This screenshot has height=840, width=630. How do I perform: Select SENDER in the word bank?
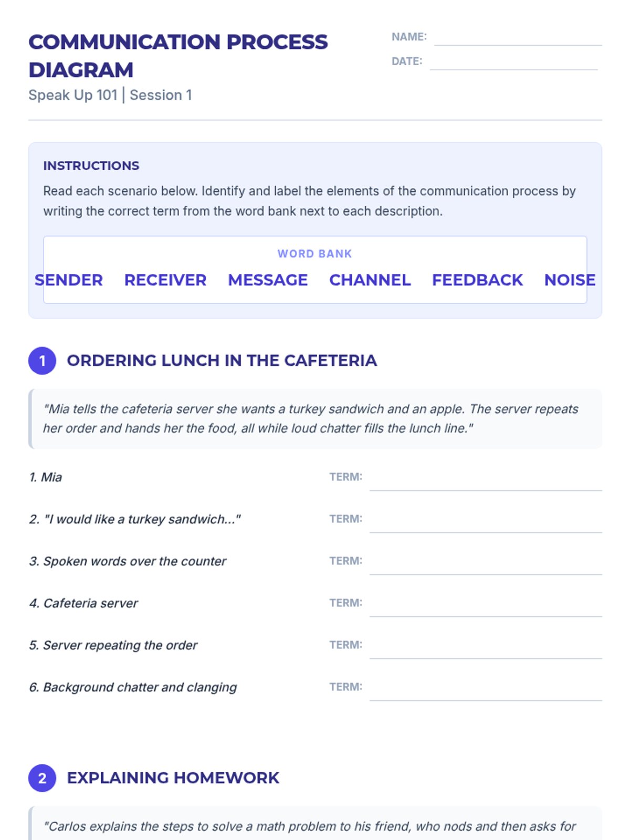[x=69, y=280]
